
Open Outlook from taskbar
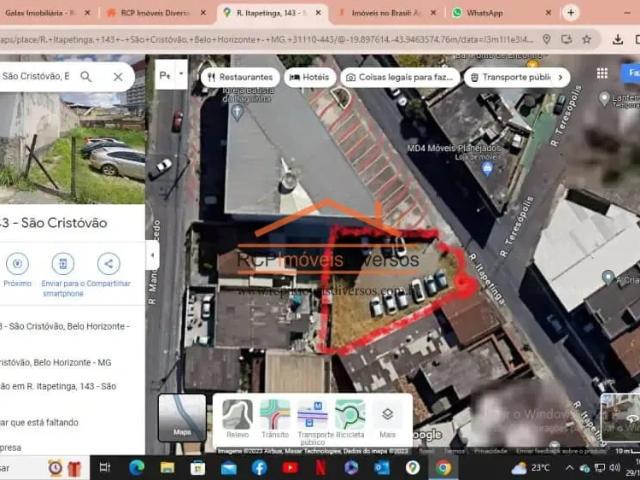click(x=382, y=468)
